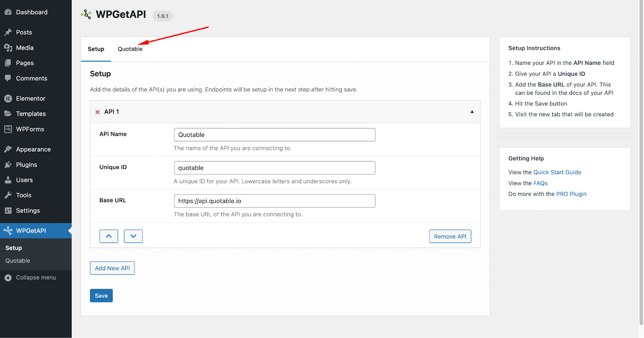Focus the API Name input field
644x338 pixels.
pyautogui.click(x=275, y=135)
